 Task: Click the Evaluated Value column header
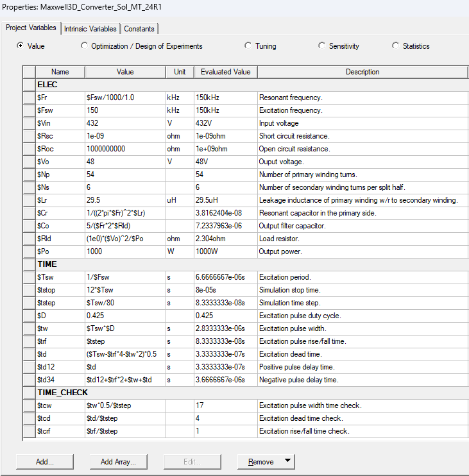pyautogui.click(x=226, y=72)
